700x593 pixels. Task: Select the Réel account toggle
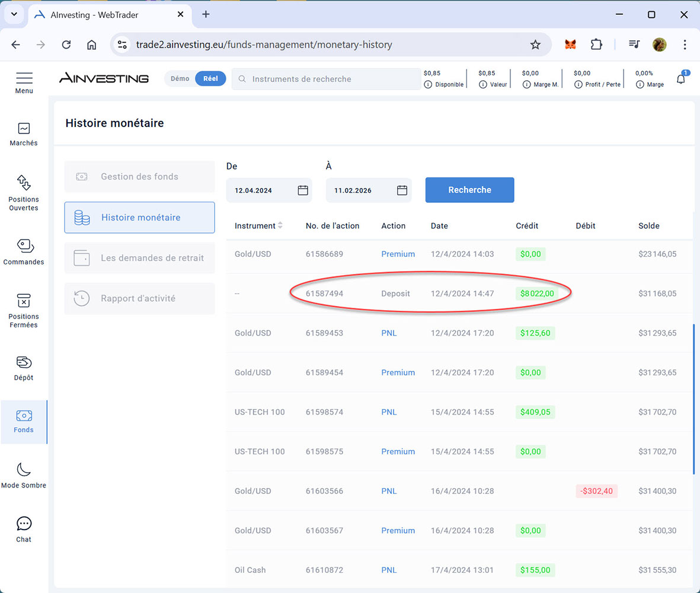(210, 79)
